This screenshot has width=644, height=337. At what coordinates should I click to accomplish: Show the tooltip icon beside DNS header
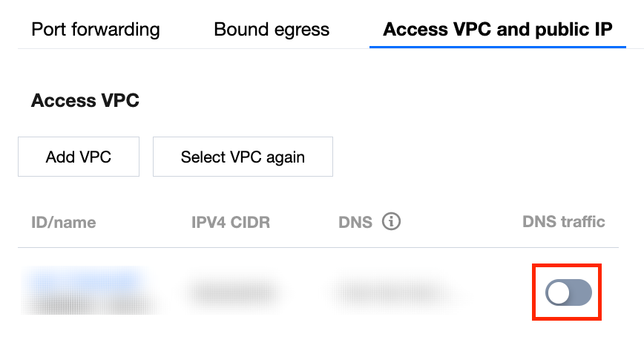[392, 221]
